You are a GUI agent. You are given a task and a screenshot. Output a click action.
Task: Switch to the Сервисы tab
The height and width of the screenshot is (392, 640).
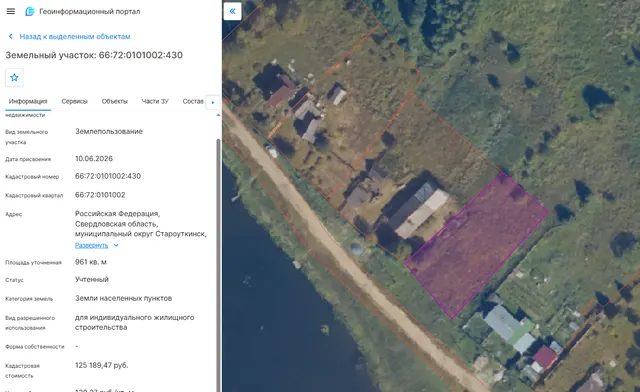(74, 101)
